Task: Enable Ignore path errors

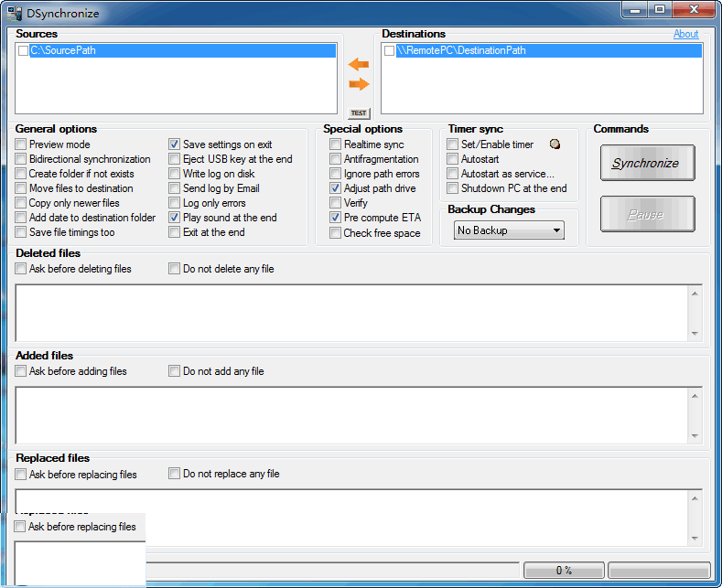Action: click(335, 174)
